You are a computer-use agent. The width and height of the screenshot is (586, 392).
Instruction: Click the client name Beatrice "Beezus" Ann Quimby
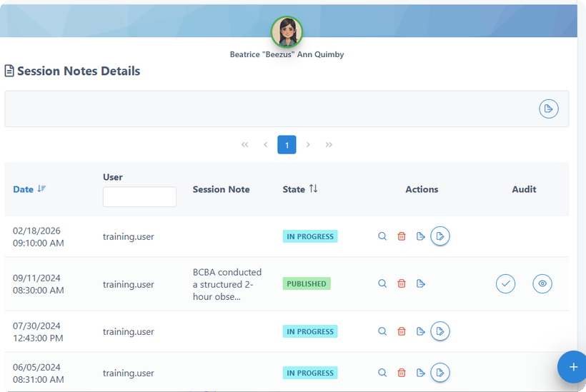287,54
